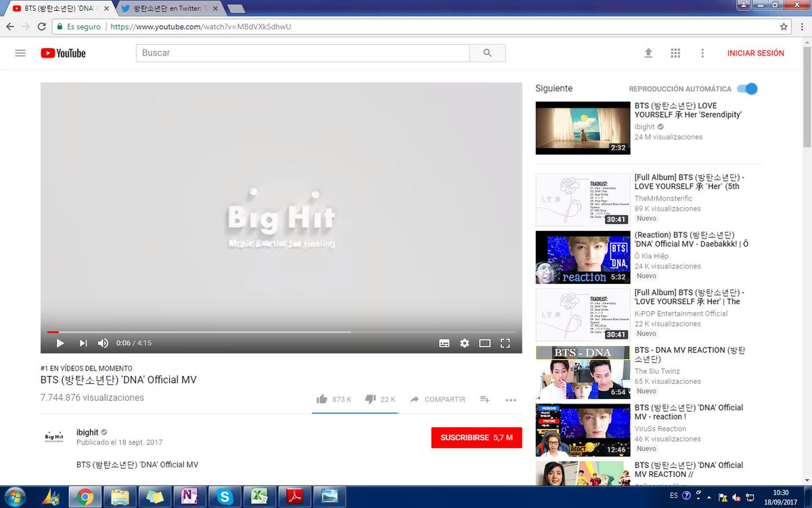Viewport: 812px width, 508px height.
Task: Open Chrome from the taskbar
Action: [x=85, y=497]
